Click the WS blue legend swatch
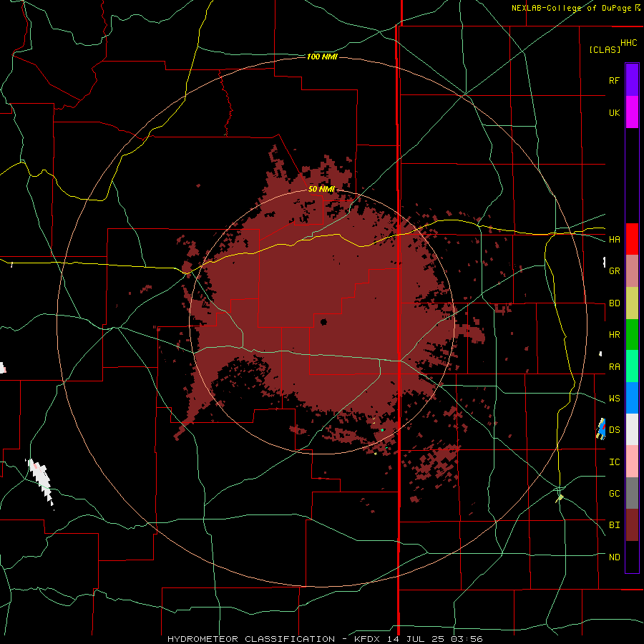This screenshot has height=644, width=644. [x=632, y=398]
